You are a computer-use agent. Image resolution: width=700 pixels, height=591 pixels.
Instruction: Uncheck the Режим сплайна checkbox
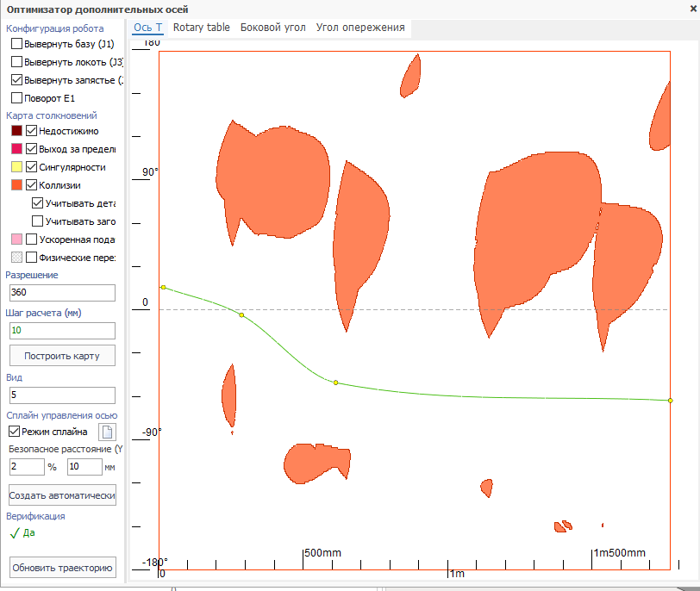click(x=14, y=432)
